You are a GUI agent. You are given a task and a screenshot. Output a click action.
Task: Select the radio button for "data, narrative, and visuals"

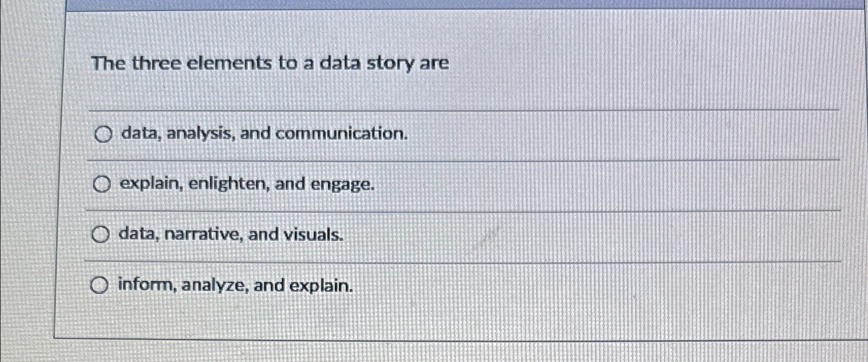[x=101, y=233]
